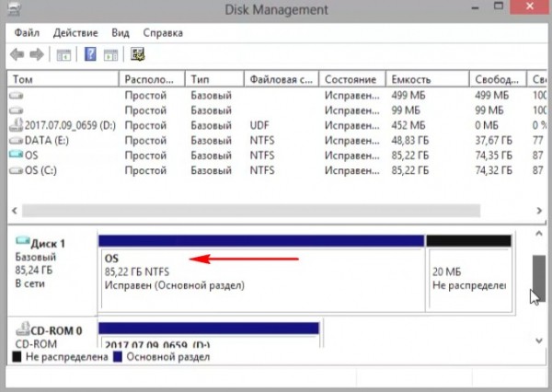The image size is (552, 392).
Task: Open the Действие menu
Action: click(x=75, y=33)
